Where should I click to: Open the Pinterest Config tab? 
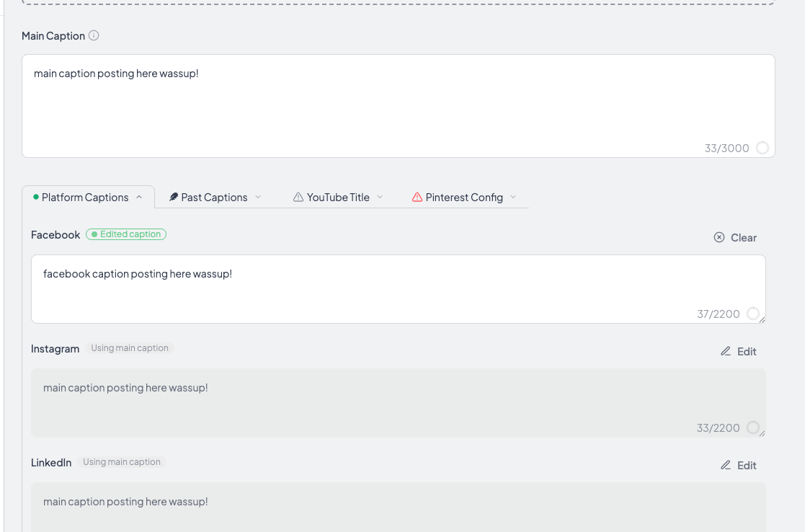pos(464,198)
